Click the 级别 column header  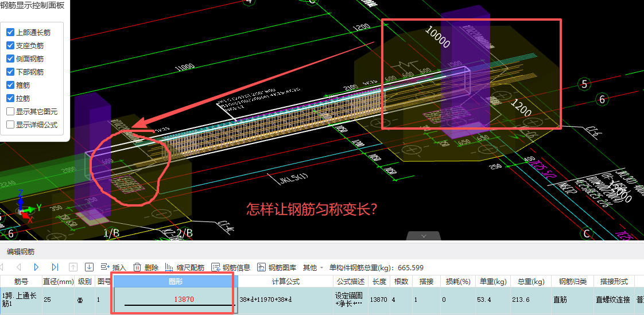[x=84, y=281]
